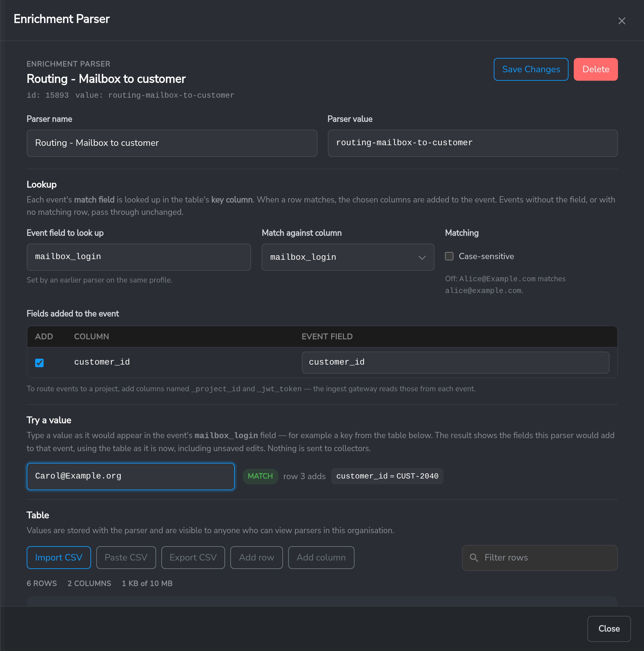The image size is (644, 651).
Task: Click the ADD table header
Action: click(x=44, y=337)
